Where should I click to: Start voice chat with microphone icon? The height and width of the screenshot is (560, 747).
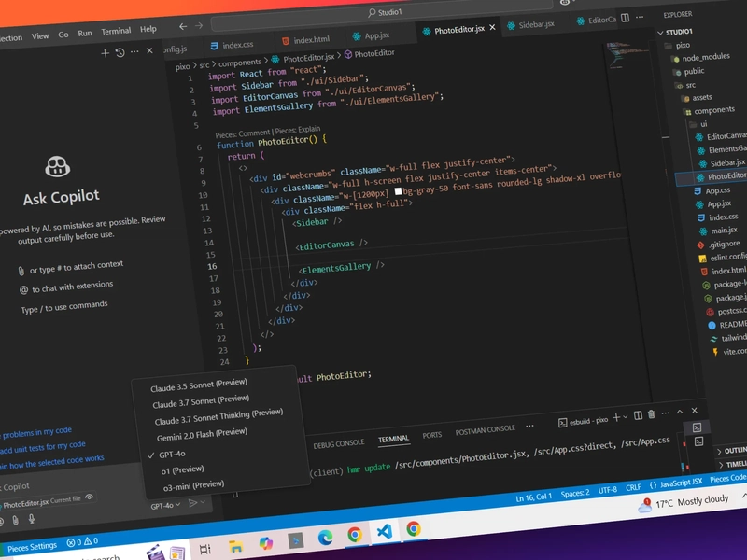32,519
